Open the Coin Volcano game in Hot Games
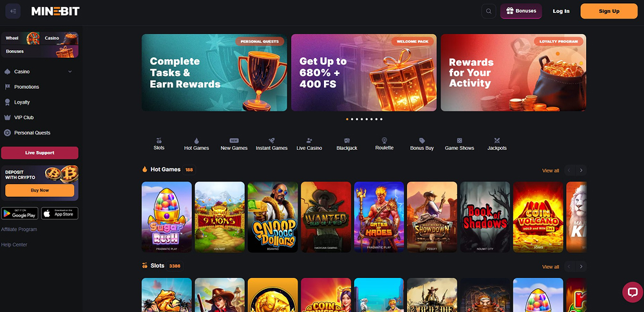The height and width of the screenshot is (312, 644). pyautogui.click(x=538, y=217)
